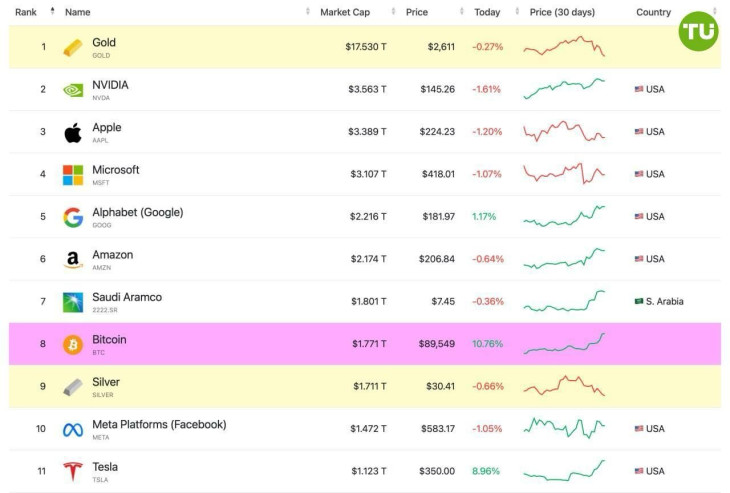Click the USA flag in Amazon row
Viewport: 730px width, 493px height.
(639, 259)
